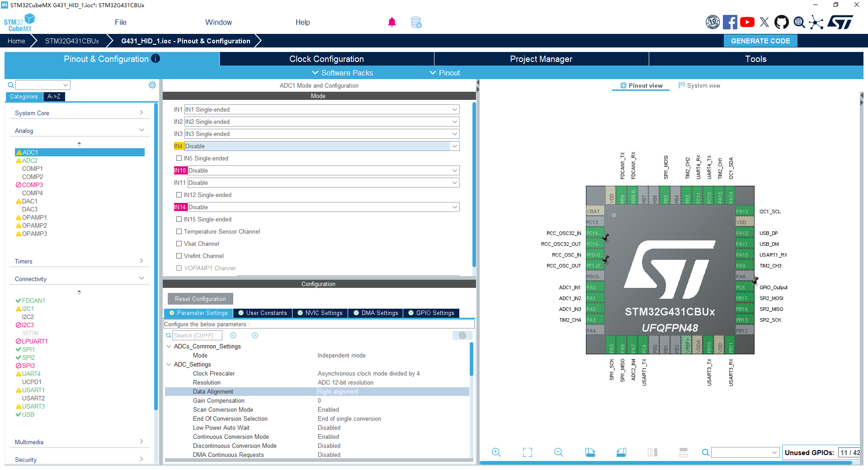Open the GitHub icon link
This screenshot has height=470, width=868.
click(782, 22)
